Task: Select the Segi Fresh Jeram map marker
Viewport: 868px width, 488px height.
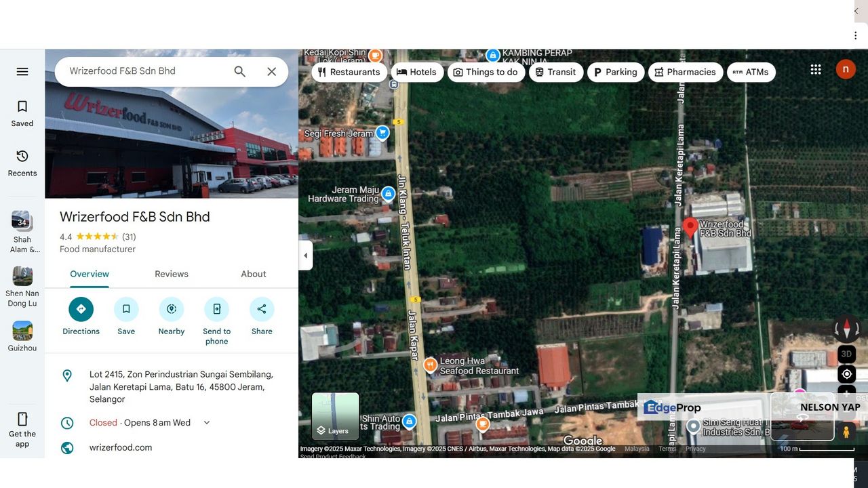Action: (x=382, y=133)
